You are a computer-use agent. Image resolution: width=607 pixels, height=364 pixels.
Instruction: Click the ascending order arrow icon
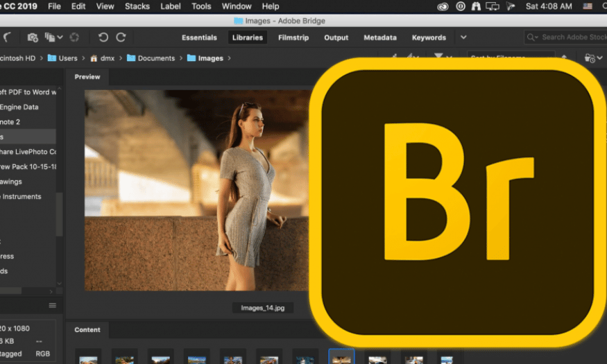564,58
